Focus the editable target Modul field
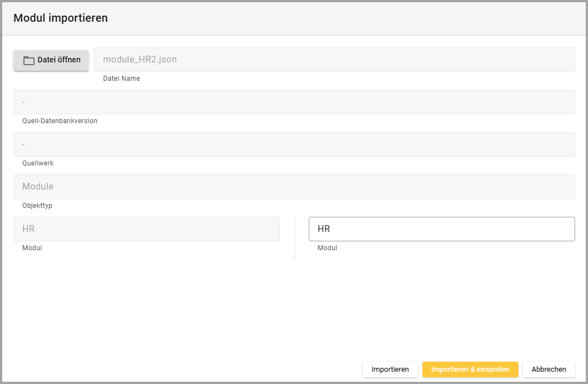This screenshot has width=588, height=384. [x=441, y=229]
